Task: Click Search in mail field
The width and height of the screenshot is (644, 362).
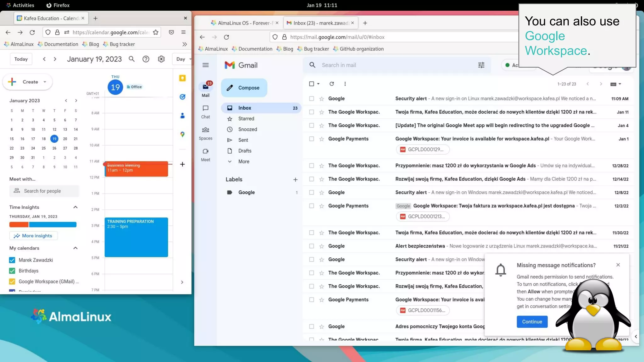Action: coord(396,65)
